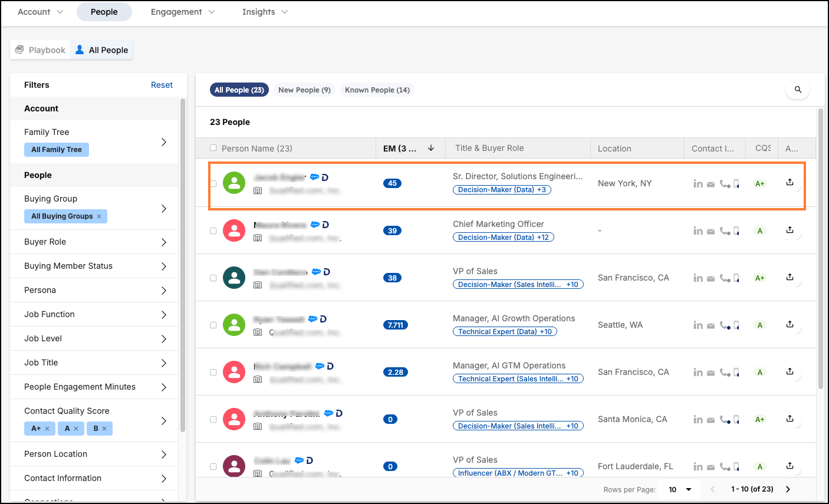Click Salesforce cloud icon in first person row
Screen dimensions: 829x504
coord(315,177)
